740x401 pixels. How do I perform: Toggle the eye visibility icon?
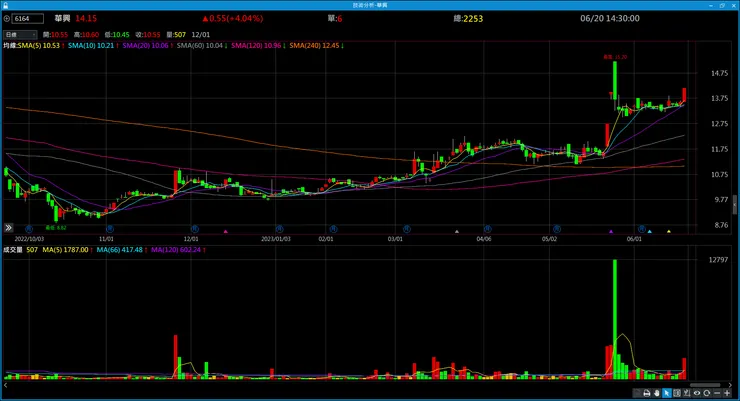point(697,393)
